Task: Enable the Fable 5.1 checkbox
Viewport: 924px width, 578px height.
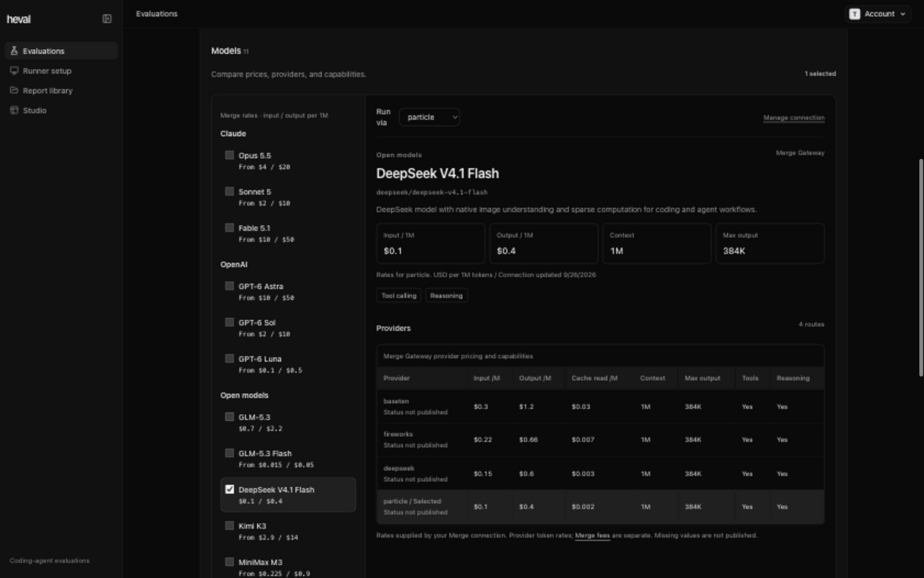Action: (x=230, y=227)
